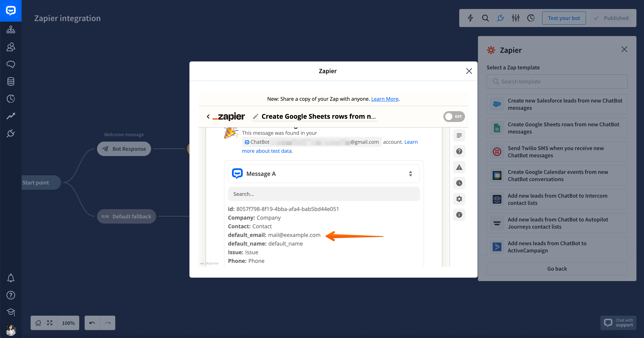The width and height of the screenshot is (644, 338).
Task: Select the id test data row
Action: (x=283, y=209)
